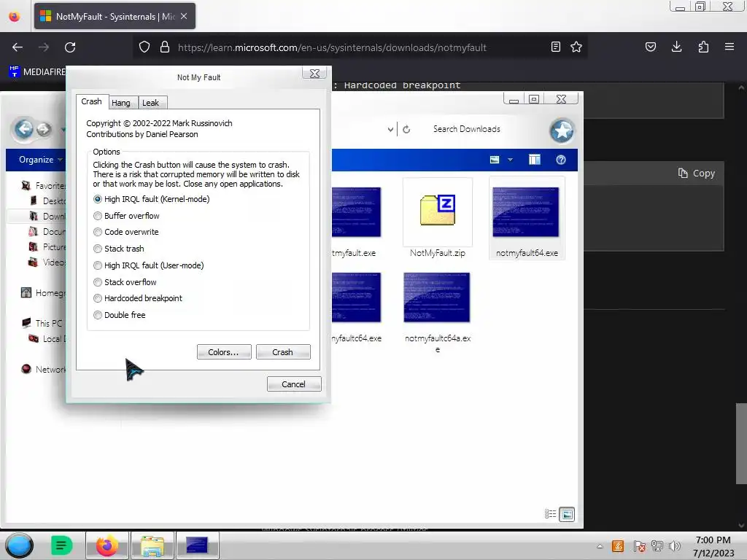Select the notmyfault.exe file thumbnail

357,212
